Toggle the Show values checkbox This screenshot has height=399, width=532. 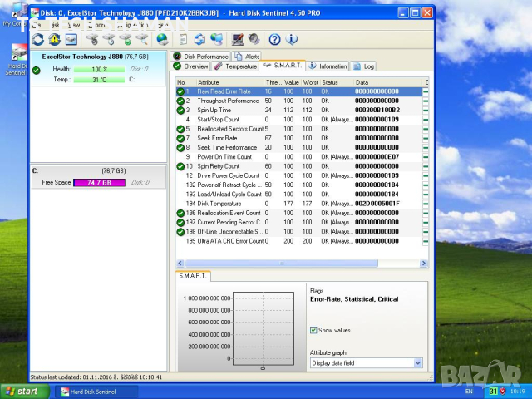[313, 330]
